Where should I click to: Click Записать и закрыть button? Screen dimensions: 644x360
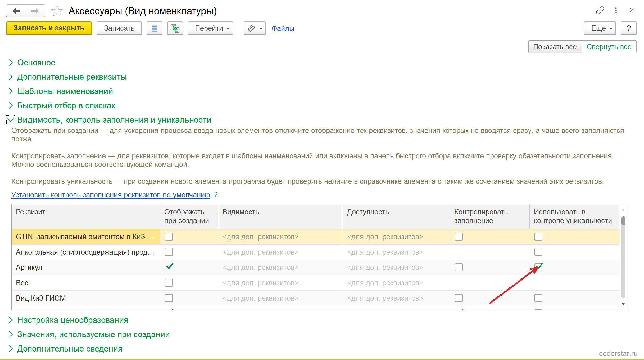(x=49, y=28)
